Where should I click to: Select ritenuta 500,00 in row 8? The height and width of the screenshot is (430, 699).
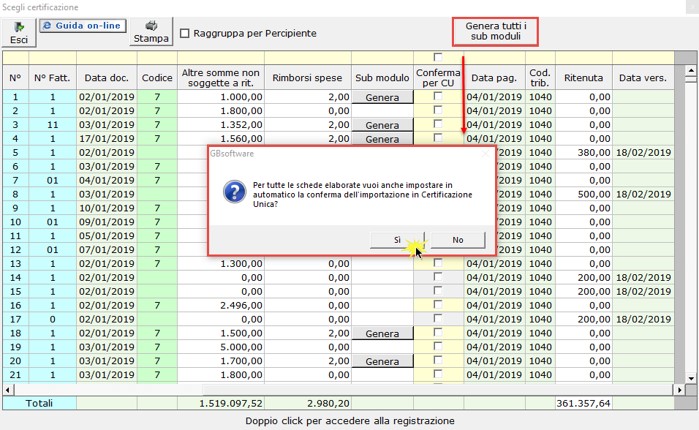(x=584, y=194)
